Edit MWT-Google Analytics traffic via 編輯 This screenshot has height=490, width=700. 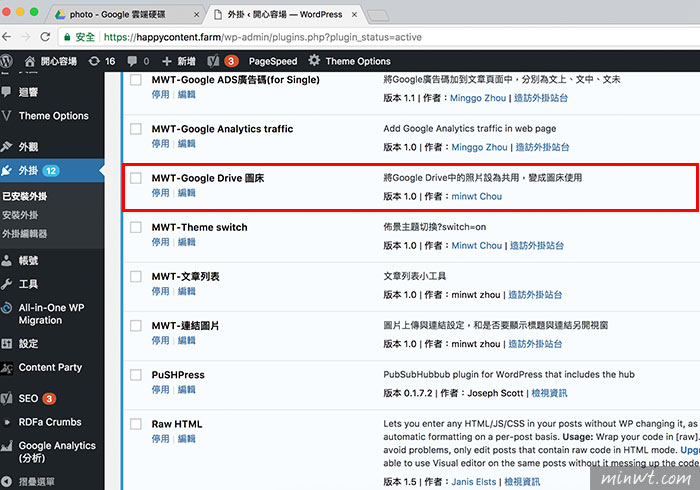point(187,144)
